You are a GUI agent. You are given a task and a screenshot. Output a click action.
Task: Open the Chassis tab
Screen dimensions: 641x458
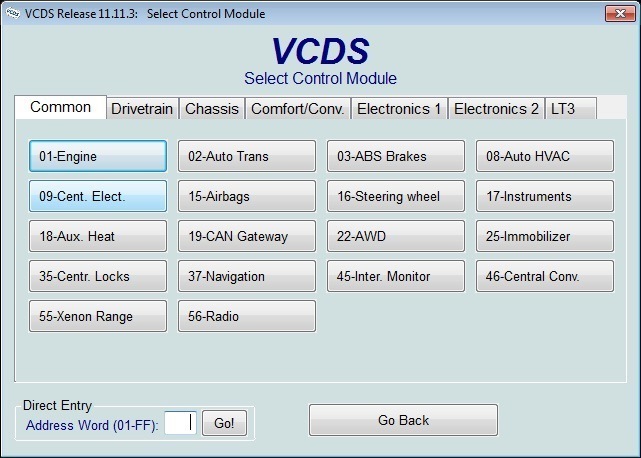(x=212, y=109)
